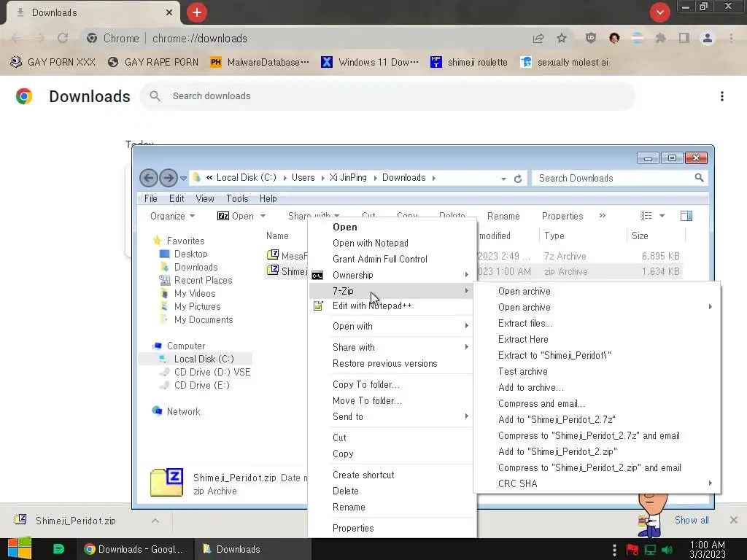Click Explorer back navigation arrow
The width and height of the screenshot is (747, 560).
tap(149, 178)
